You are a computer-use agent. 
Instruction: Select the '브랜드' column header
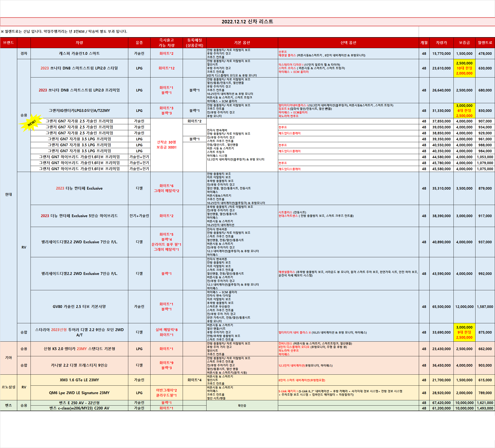[8, 43]
